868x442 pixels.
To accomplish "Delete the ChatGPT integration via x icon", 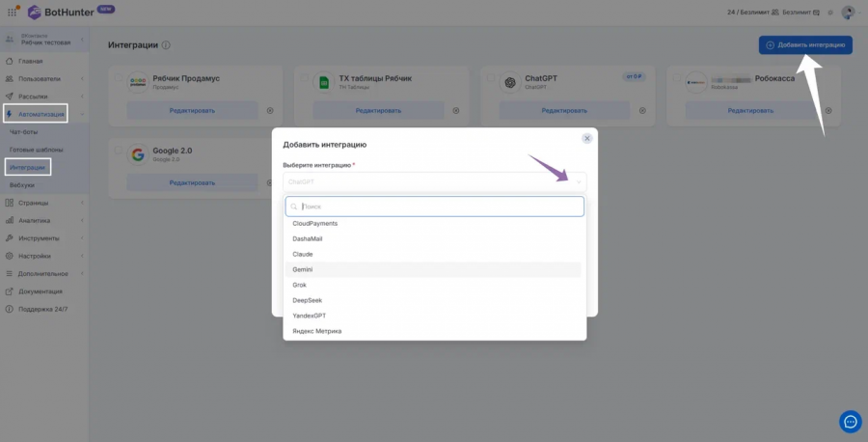I will coord(642,110).
